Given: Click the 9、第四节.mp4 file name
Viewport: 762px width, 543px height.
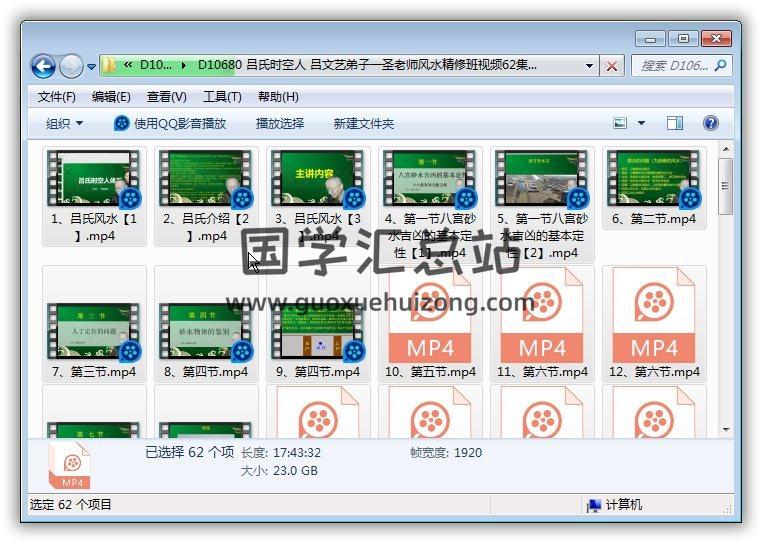Looking at the screenshot, I should coord(318,372).
